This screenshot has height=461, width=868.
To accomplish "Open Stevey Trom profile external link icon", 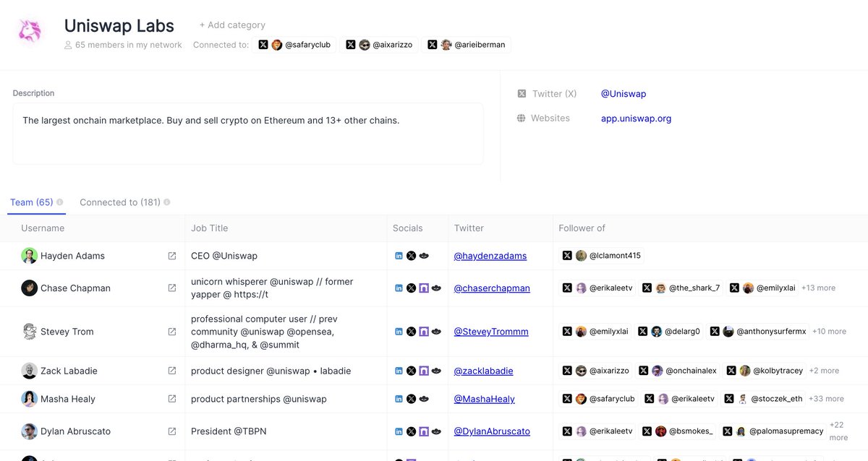I will tap(172, 332).
